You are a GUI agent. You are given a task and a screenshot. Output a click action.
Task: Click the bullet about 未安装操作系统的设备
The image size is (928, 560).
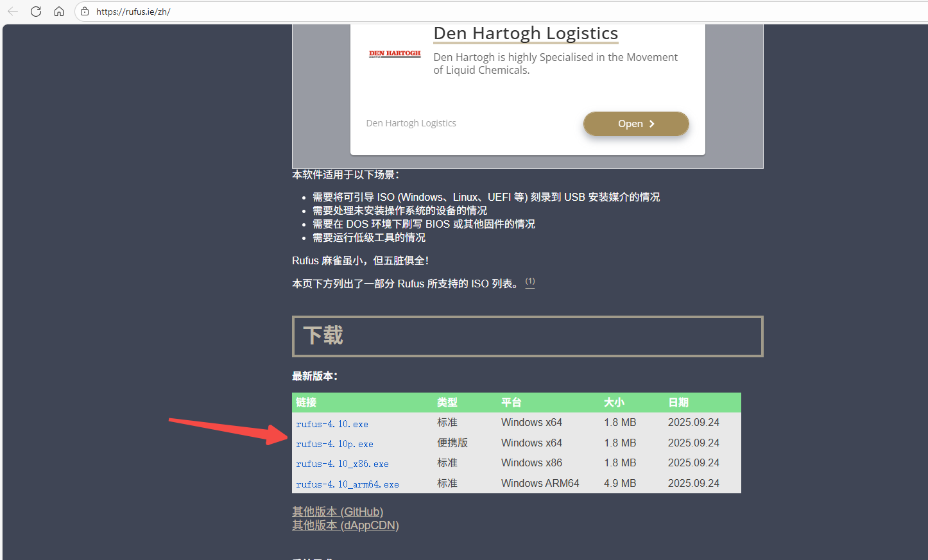point(400,210)
